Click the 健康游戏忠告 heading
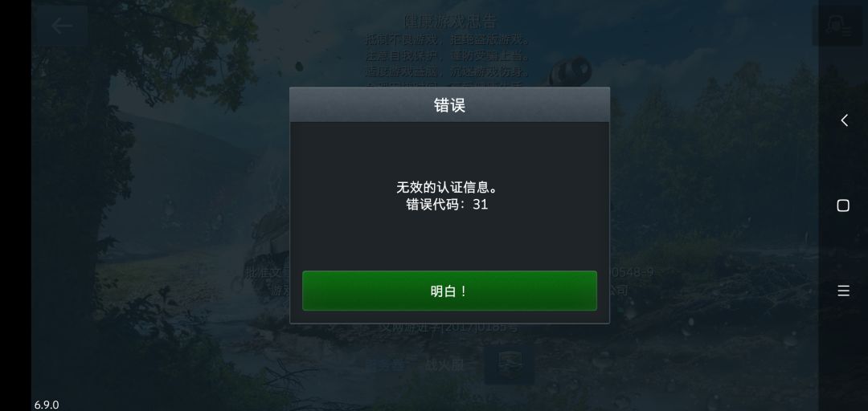 coord(451,22)
